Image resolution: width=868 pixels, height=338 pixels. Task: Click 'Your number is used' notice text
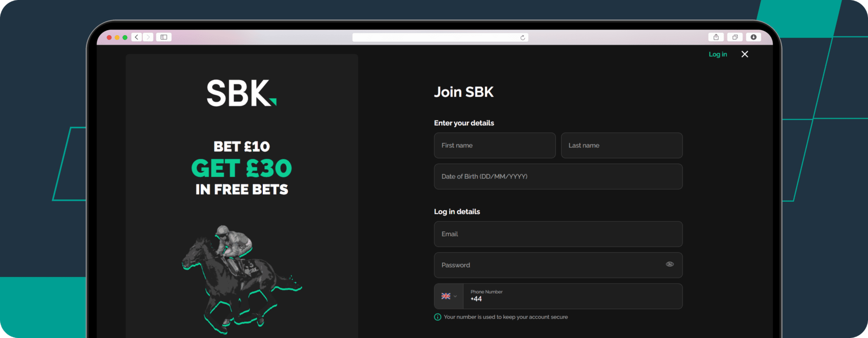pos(506,317)
